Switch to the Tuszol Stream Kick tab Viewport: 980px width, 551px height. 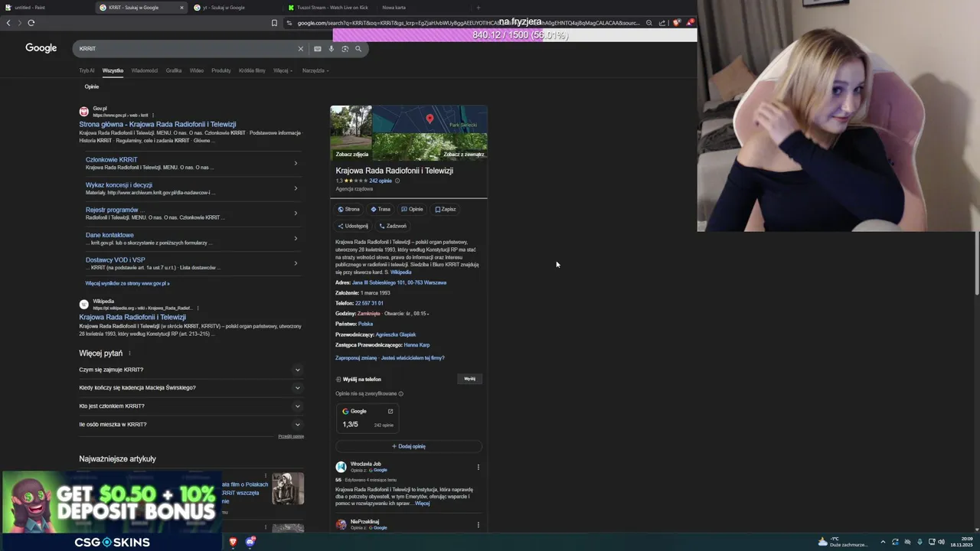click(x=328, y=8)
